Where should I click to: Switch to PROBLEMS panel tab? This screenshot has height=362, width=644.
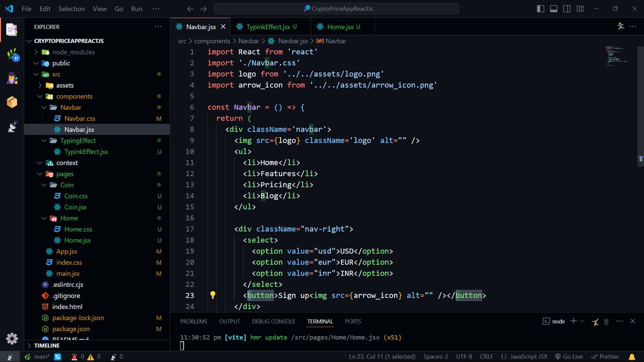pyautogui.click(x=193, y=321)
